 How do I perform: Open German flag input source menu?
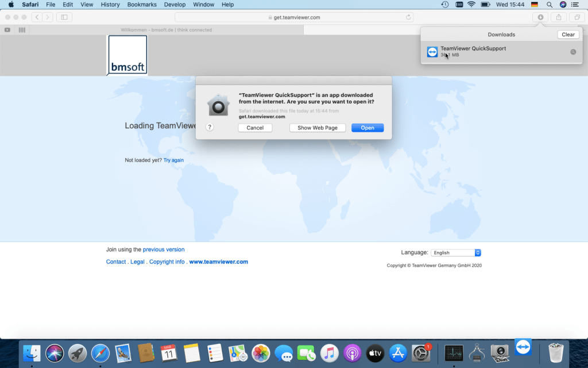(x=535, y=5)
